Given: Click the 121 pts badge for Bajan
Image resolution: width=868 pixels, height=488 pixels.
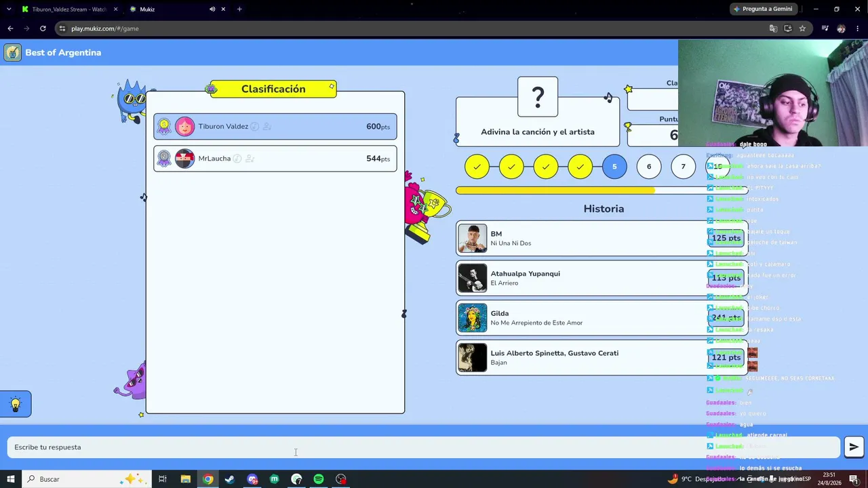Looking at the screenshot, I should click(x=726, y=358).
